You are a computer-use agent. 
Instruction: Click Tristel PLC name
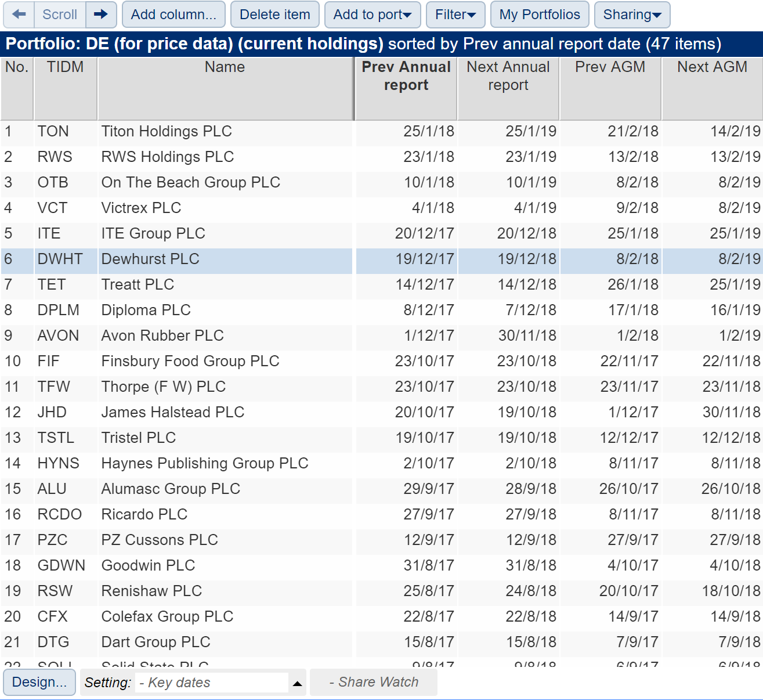coord(139,438)
